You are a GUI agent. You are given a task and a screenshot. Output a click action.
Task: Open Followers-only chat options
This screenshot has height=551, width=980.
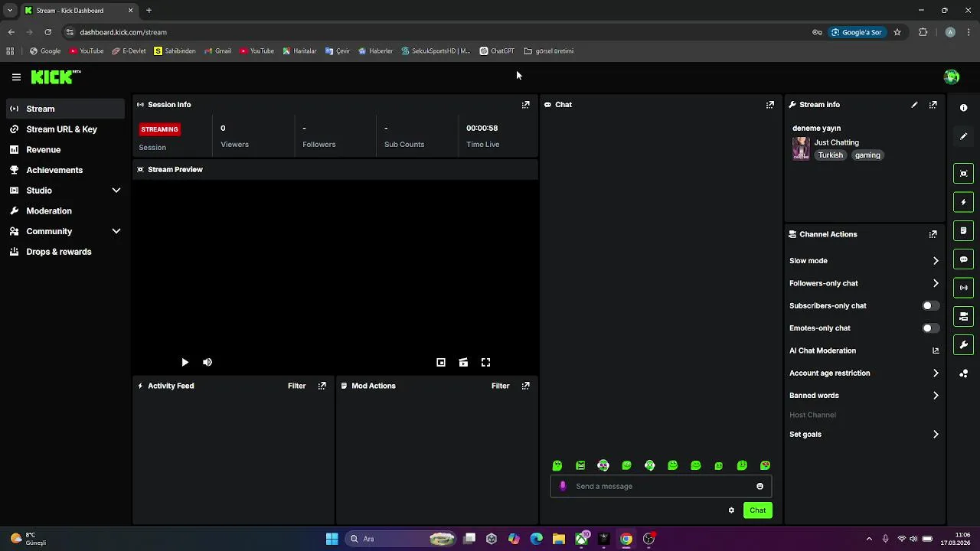tap(864, 283)
